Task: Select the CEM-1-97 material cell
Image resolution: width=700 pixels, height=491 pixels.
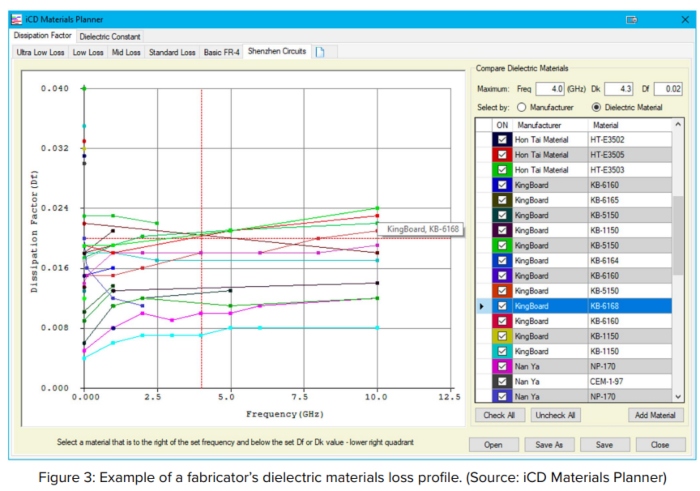Action: pos(630,382)
